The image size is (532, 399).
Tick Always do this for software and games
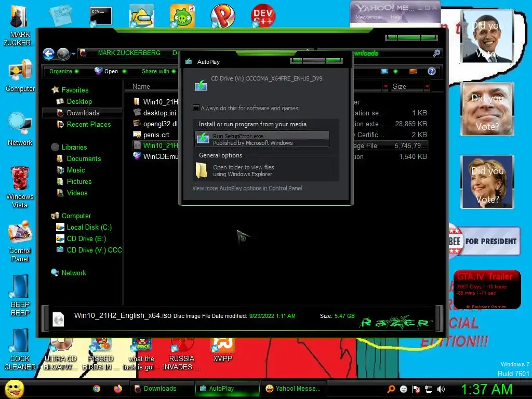196,108
